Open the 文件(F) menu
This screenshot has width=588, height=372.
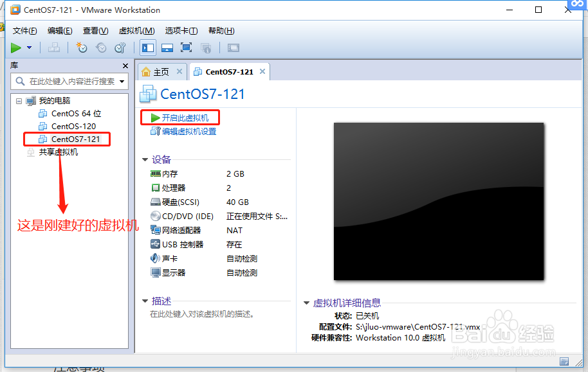pyautogui.click(x=24, y=31)
